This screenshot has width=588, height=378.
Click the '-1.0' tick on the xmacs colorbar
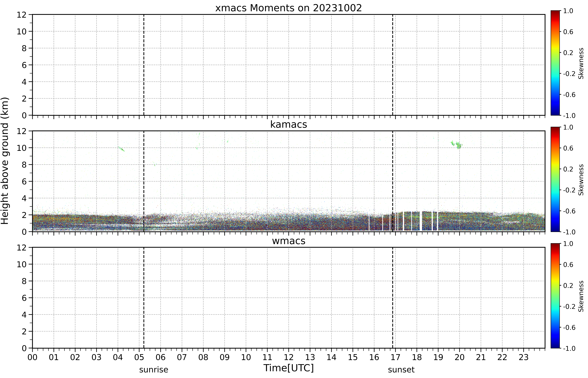point(569,116)
